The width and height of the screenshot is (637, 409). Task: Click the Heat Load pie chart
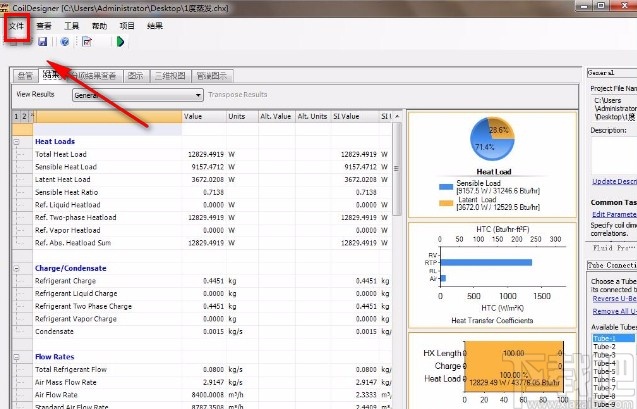point(492,139)
